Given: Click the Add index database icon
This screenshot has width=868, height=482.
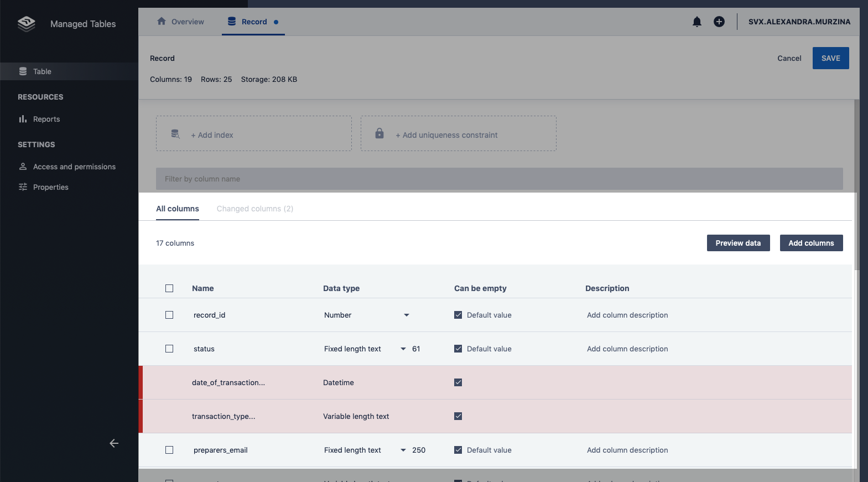Looking at the screenshot, I should [175, 134].
